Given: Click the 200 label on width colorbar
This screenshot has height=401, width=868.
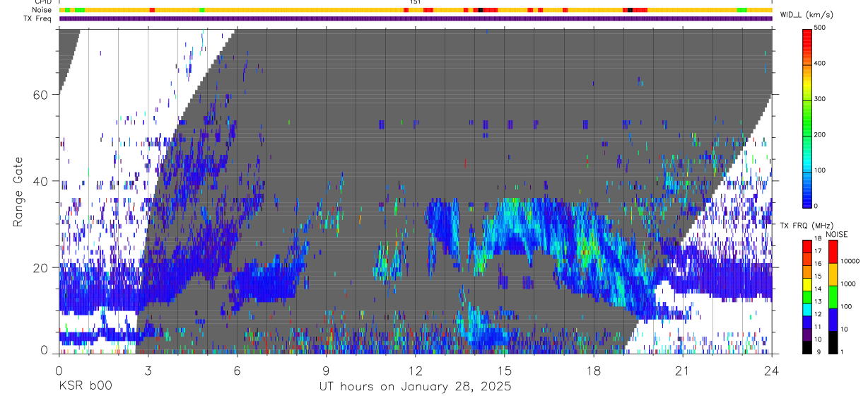Looking at the screenshot, I should [x=820, y=134].
